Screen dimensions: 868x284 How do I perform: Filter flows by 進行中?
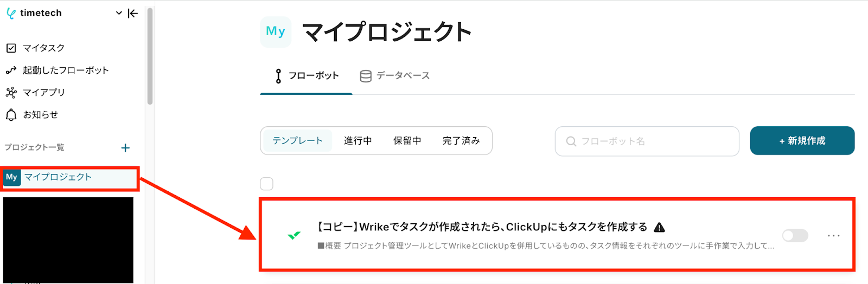tap(358, 141)
